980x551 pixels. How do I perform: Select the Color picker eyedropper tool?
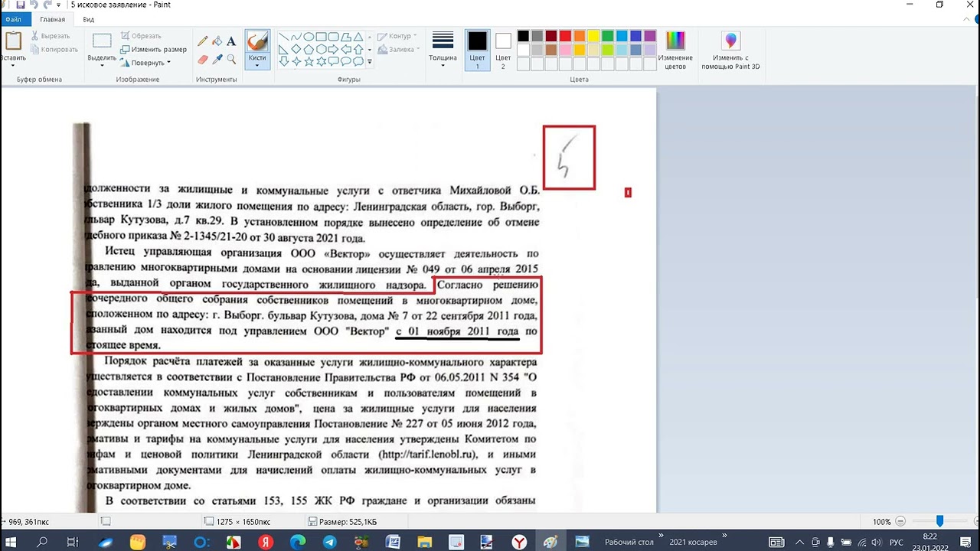click(217, 59)
